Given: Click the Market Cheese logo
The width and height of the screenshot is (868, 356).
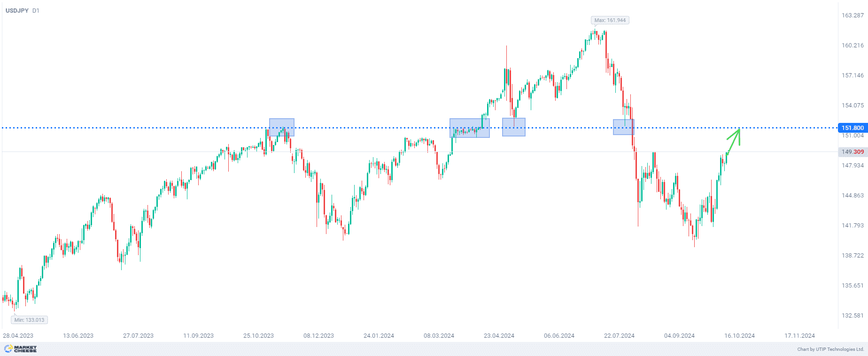Looking at the screenshot, I should (x=21, y=348).
